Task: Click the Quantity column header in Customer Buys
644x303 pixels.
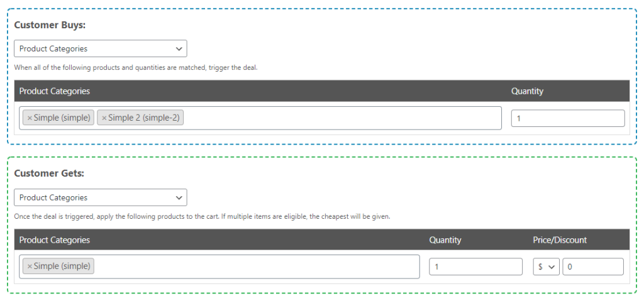Action: [x=527, y=91]
